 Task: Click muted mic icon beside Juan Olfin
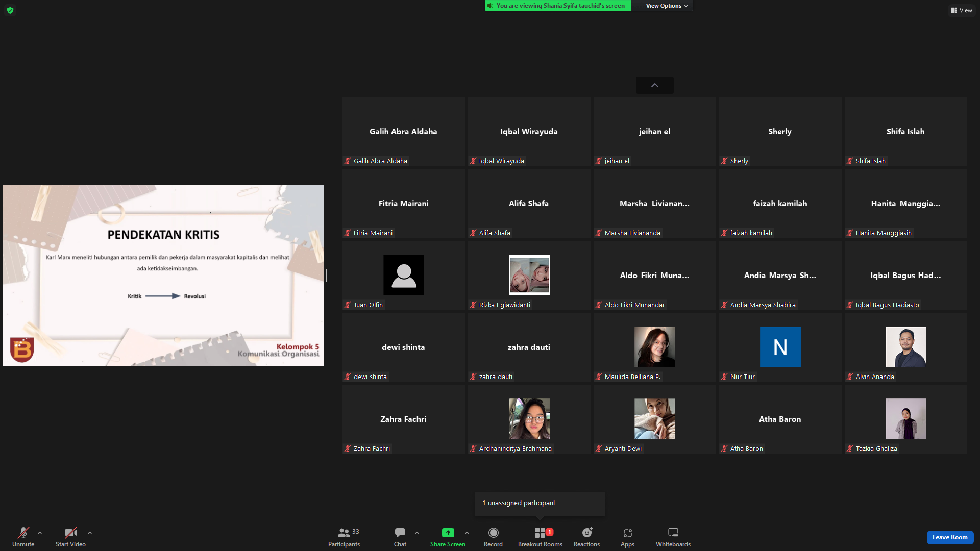coord(348,305)
